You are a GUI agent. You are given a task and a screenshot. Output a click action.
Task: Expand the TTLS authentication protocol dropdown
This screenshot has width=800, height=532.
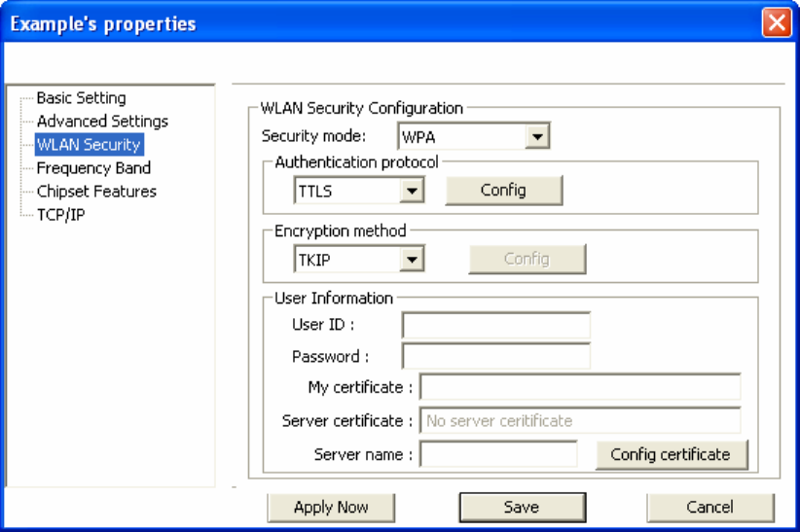[x=412, y=191]
